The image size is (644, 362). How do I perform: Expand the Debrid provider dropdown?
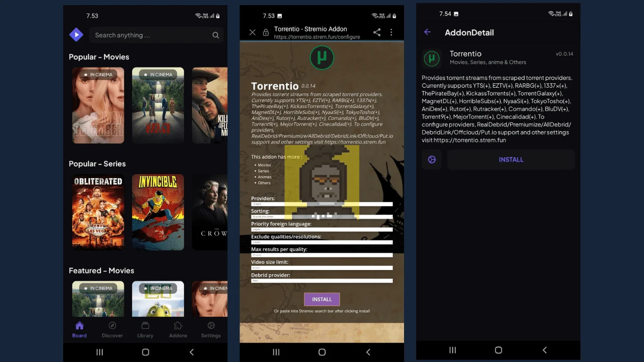[322, 280]
